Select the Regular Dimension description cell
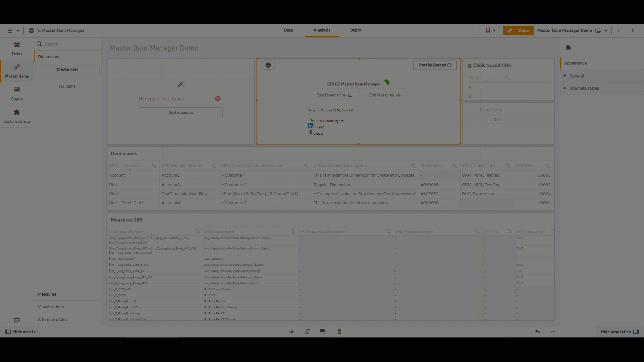This screenshot has width=644, height=362. coord(365,185)
